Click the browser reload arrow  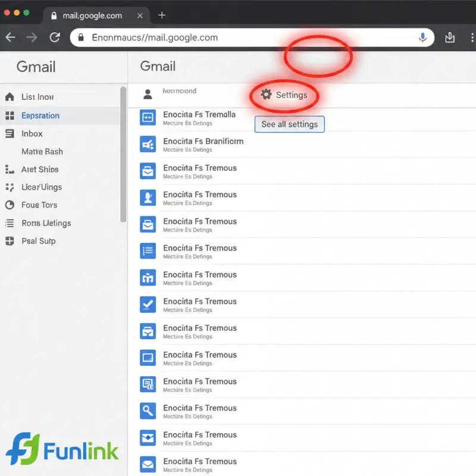pos(55,37)
